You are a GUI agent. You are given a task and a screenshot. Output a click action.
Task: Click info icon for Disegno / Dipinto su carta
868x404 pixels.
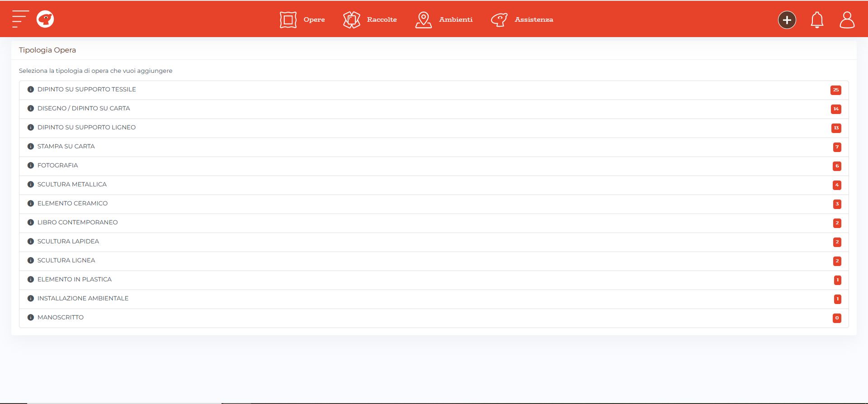click(31, 109)
